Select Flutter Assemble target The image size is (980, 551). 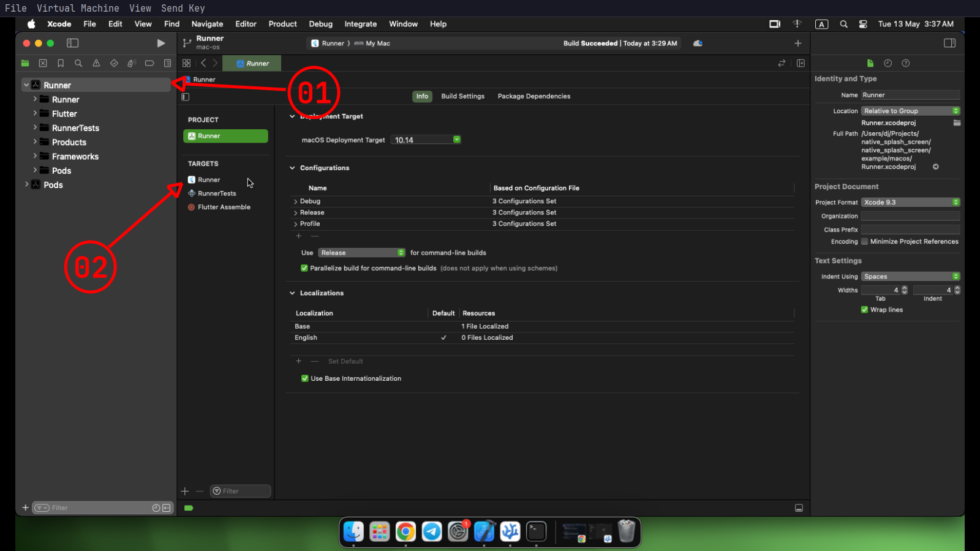point(225,207)
